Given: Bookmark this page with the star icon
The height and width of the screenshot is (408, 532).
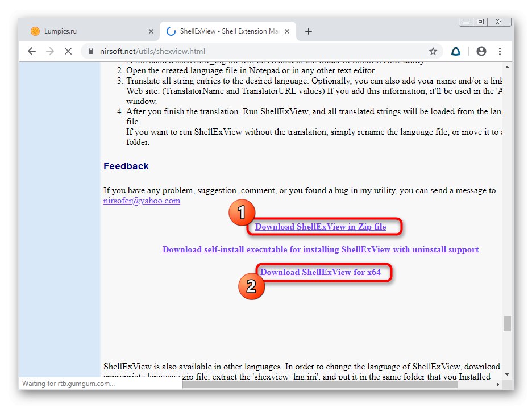Looking at the screenshot, I should pos(433,51).
